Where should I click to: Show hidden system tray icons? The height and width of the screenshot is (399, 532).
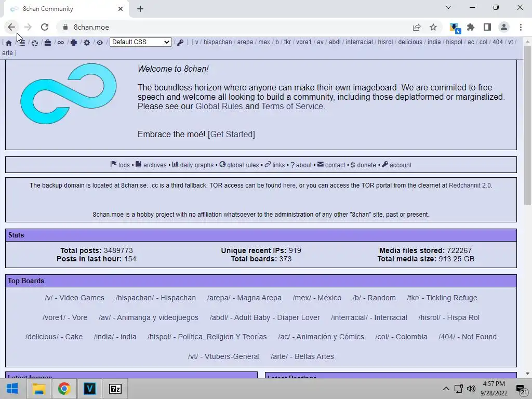tap(446, 389)
